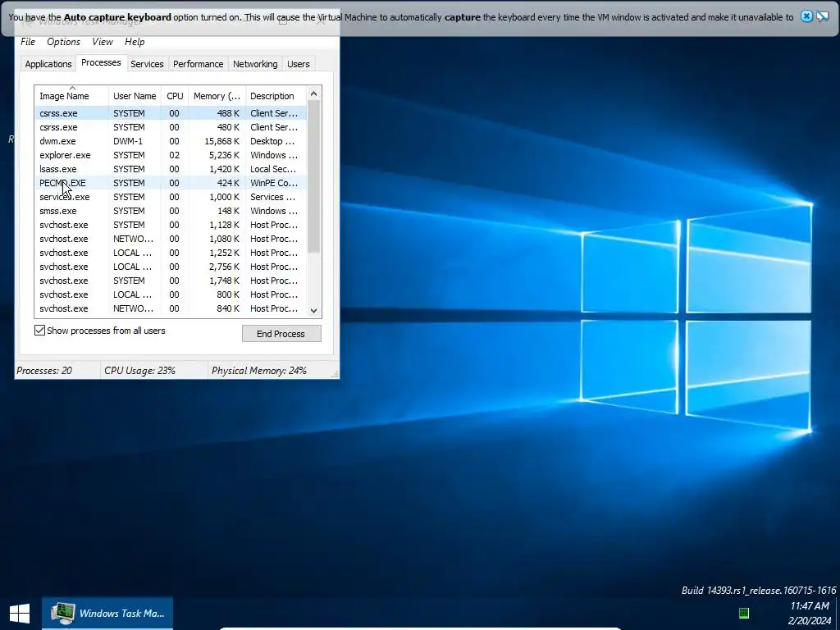840x630 pixels.
Task: Switch to the Users tab
Action: pos(299,64)
